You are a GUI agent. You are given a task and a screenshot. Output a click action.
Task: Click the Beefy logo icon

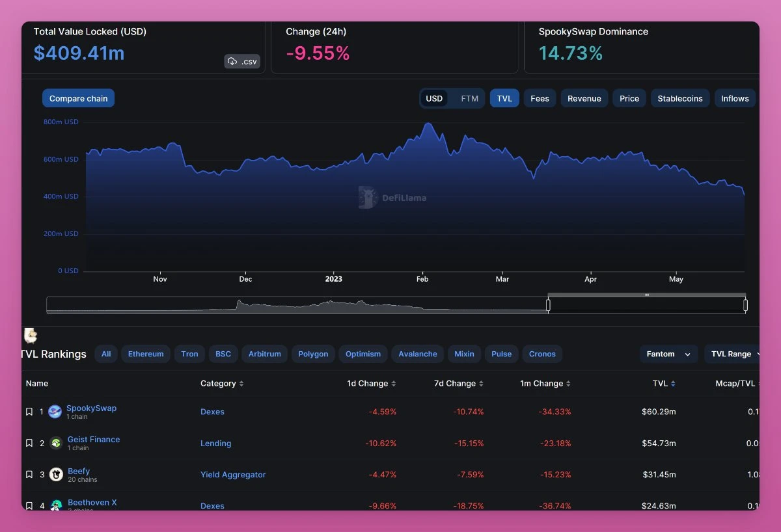[x=56, y=475]
